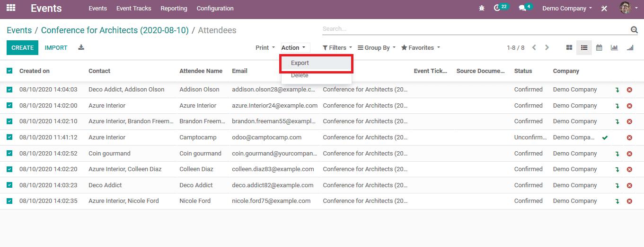
Task: Click the search magnifier icon
Action: click(634, 30)
